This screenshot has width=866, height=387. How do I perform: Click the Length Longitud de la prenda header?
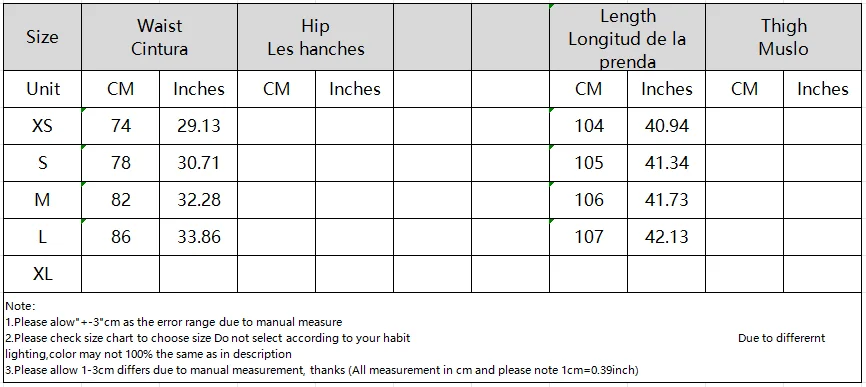[x=627, y=37]
